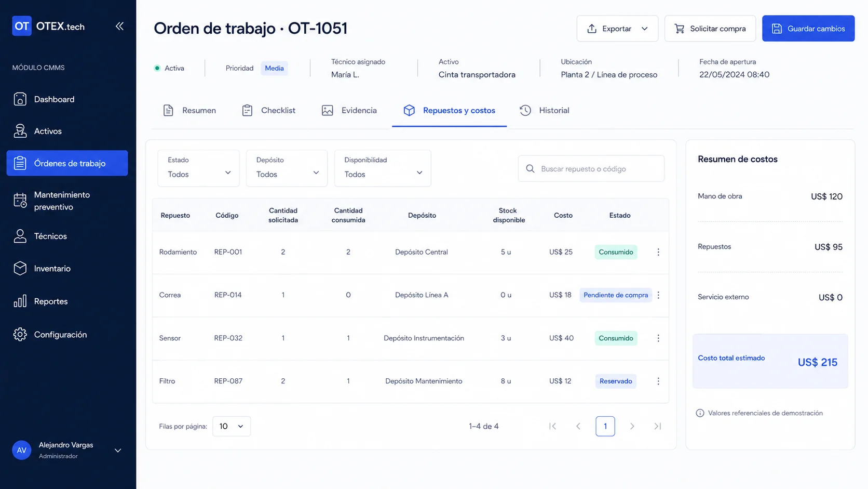Screen dimensions: 868x489
Task: Change rows per page dropdown
Action: click(x=232, y=426)
